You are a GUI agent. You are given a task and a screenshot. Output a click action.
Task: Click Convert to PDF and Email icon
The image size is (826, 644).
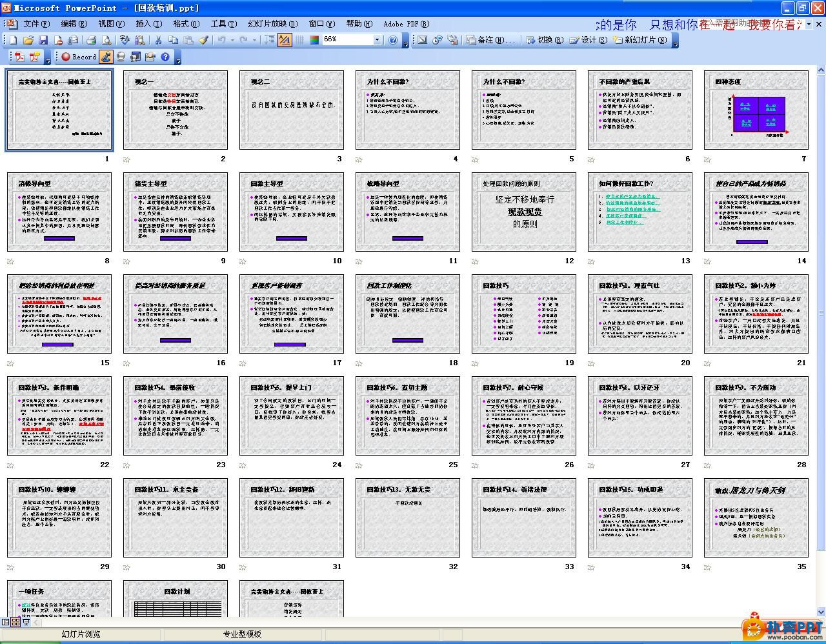click(34, 57)
